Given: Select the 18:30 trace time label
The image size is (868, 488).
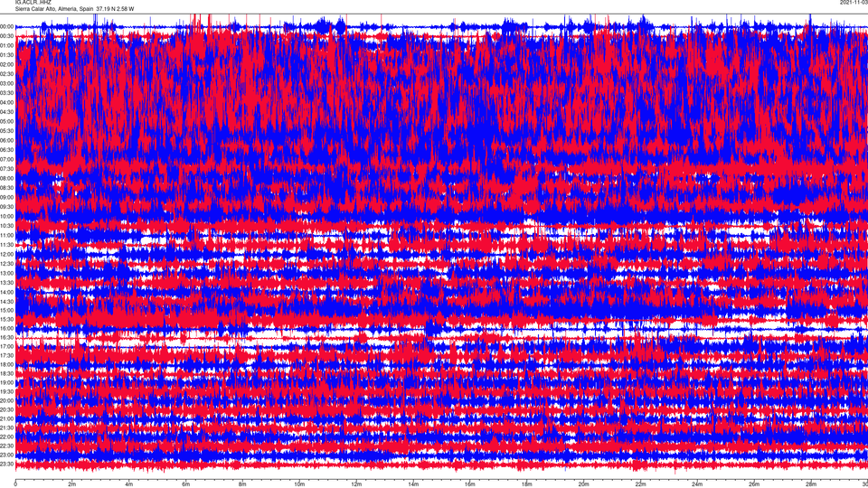Looking at the screenshot, I should [x=6, y=373].
